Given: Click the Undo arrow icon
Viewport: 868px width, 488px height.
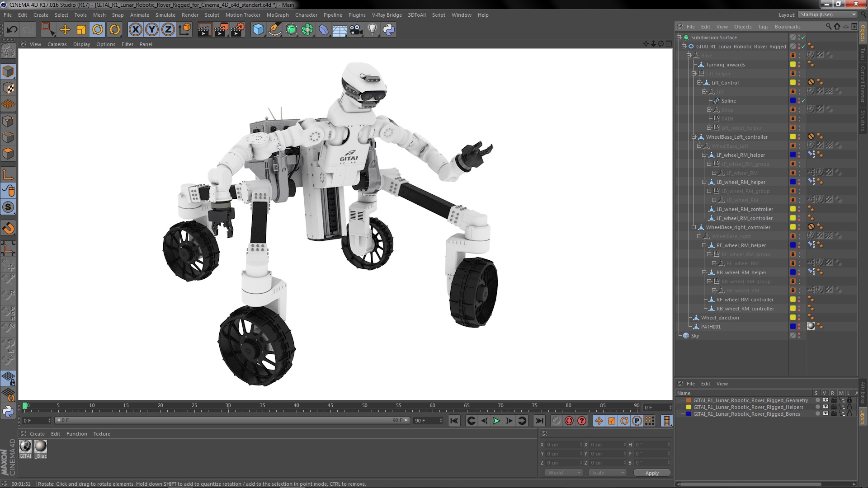Looking at the screenshot, I should tap(12, 30).
